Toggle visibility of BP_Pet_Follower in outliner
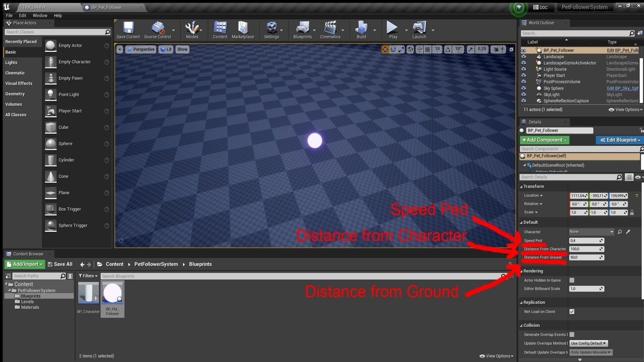644x362 pixels. click(523, 50)
